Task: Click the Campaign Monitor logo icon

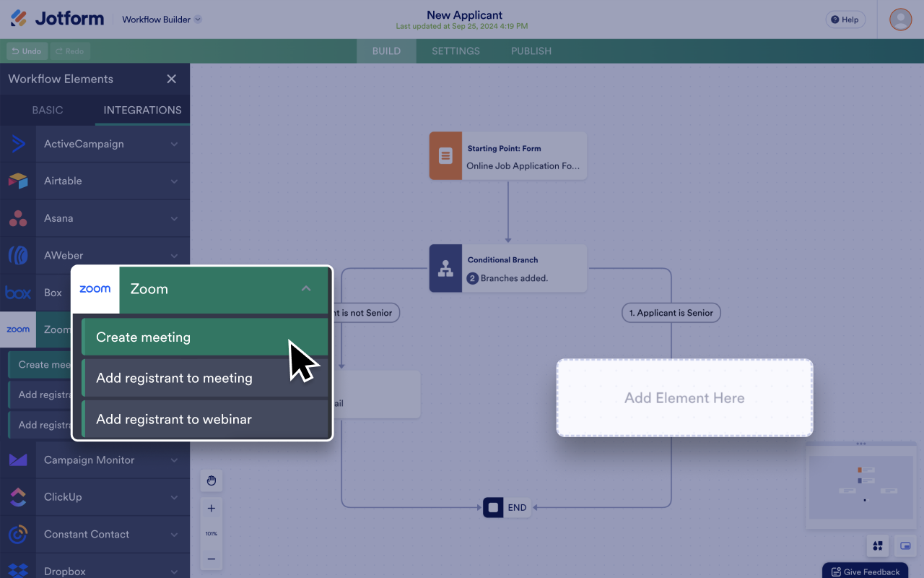Action: [18, 460]
